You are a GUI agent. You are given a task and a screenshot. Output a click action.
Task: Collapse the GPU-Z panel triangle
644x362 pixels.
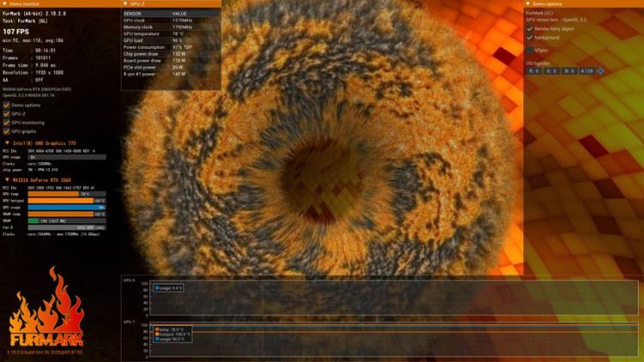tap(125, 3)
